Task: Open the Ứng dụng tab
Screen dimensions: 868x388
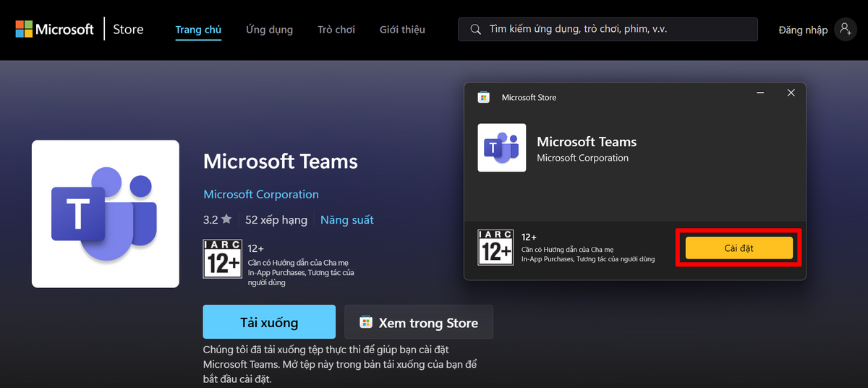Action: [x=269, y=30]
